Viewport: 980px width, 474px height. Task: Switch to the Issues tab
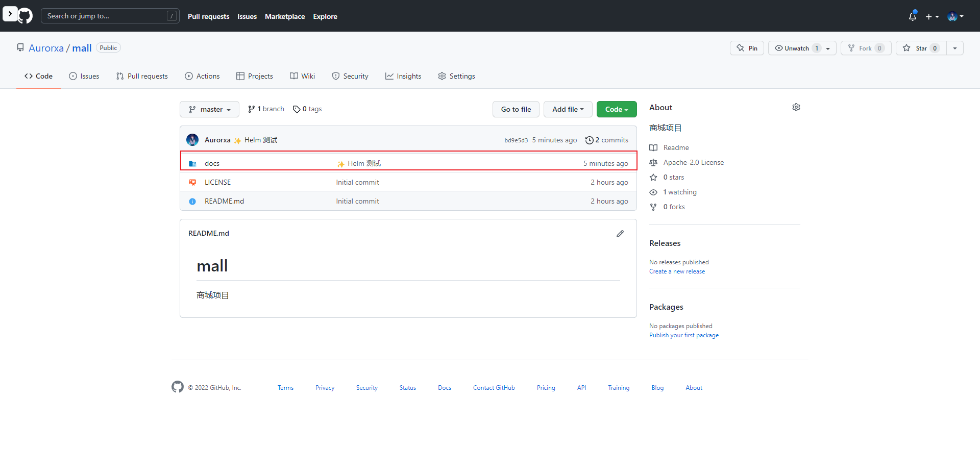(84, 76)
